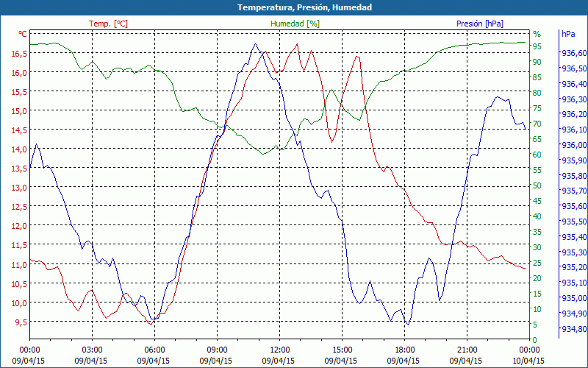The width and height of the screenshot is (588, 368).
Task: Click the 13,0 temperature axis value
Action: (x=19, y=188)
